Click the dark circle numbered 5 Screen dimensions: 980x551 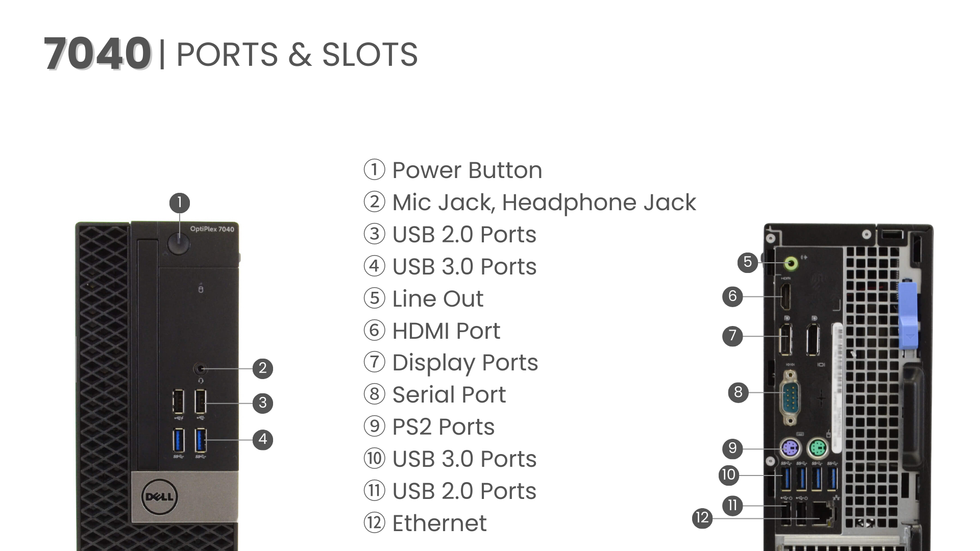click(x=747, y=262)
